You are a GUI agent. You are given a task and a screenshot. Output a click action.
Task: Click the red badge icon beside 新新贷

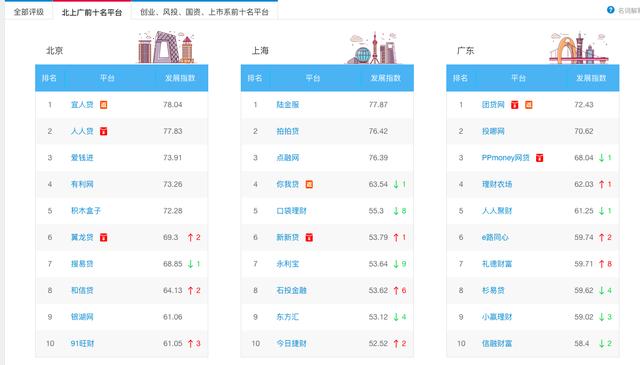[x=309, y=237]
